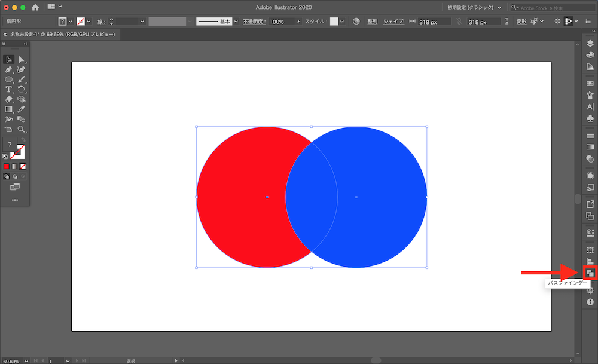Open the 不透明度 opacity panel link
The width and height of the screenshot is (598, 364).
pyautogui.click(x=254, y=22)
